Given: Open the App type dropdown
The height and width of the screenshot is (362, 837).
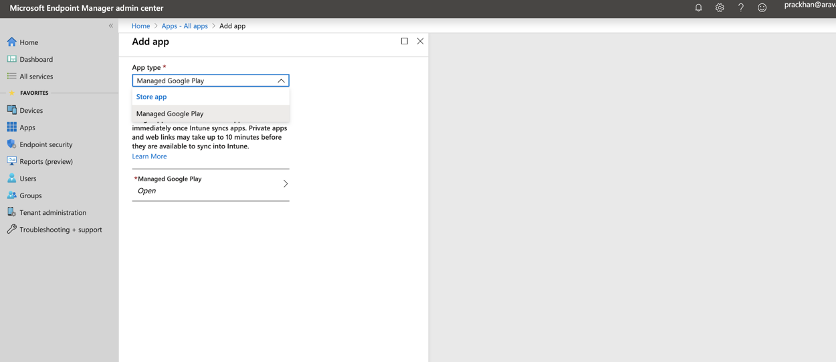Looking at the screenshot, I should [x=211, y=81].
